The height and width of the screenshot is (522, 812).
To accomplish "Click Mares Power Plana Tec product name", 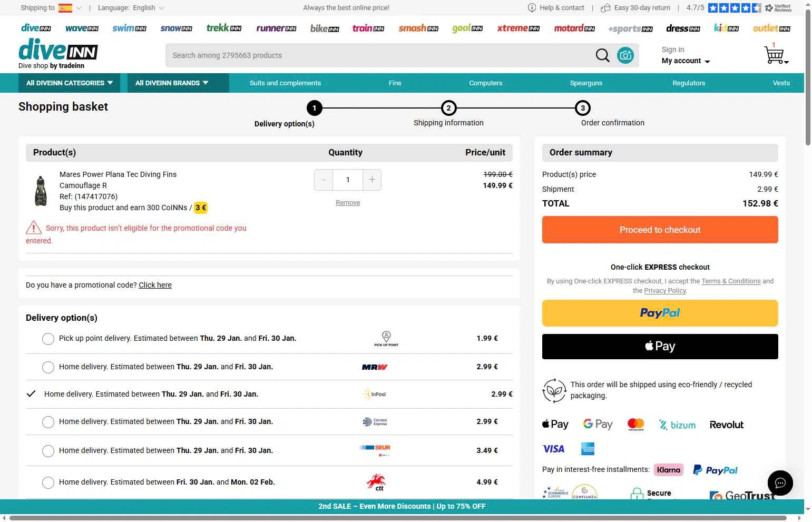I will 118,174.
